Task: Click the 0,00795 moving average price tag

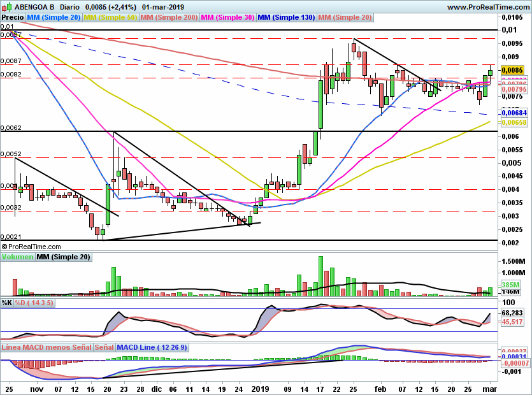Action: point(514,89)
